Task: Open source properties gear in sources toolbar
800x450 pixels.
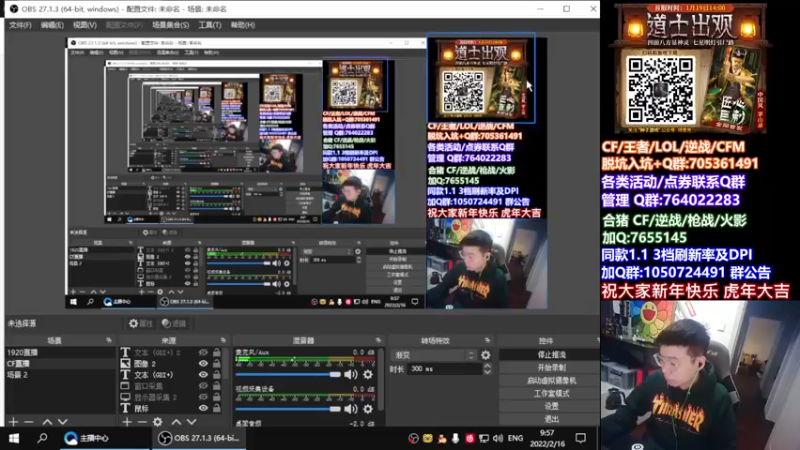Action: click(158, 422)
